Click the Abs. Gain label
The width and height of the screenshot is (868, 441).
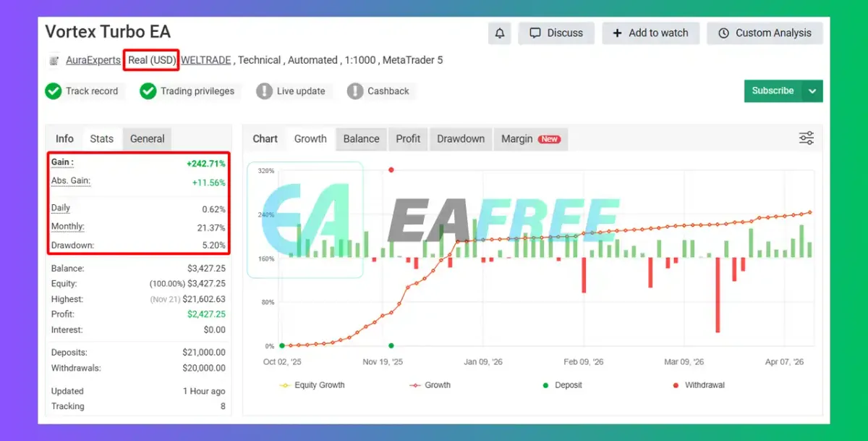click(71, 181)
